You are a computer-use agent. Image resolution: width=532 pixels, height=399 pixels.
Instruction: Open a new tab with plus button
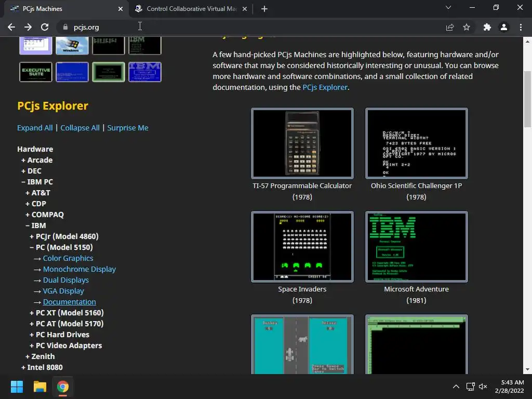point(264,9)
